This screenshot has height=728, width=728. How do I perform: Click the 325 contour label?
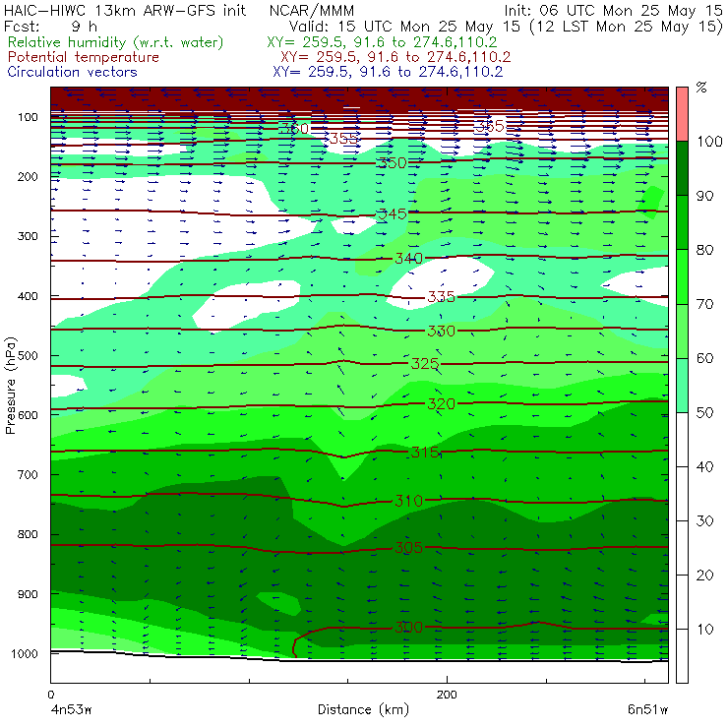click(x=425, y=364)
